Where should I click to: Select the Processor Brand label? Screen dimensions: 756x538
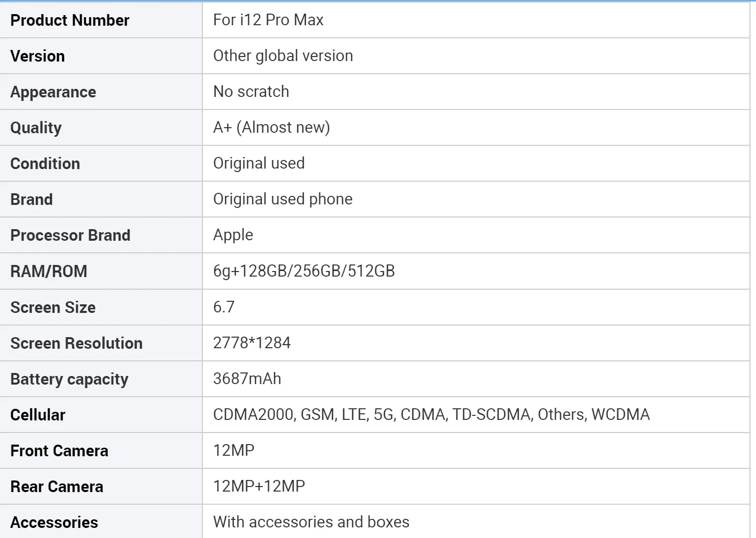click(x=70, y=235)
